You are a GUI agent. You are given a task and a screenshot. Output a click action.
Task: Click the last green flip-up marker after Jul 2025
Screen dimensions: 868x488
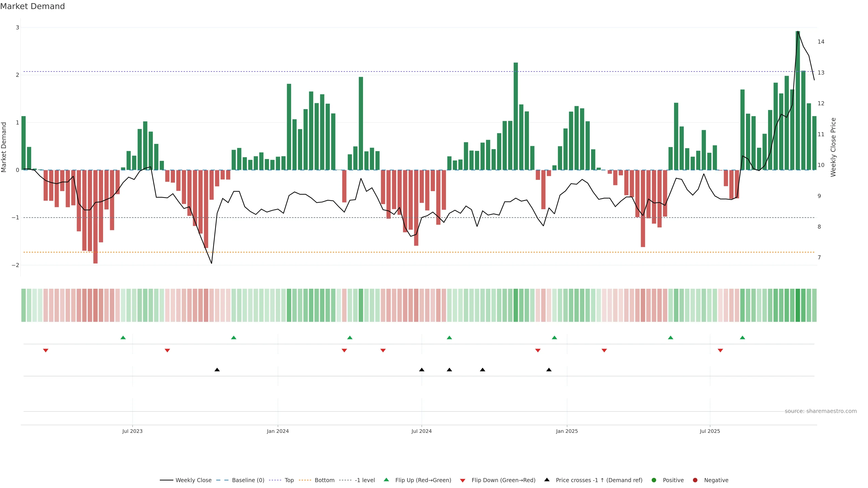tap(742, 338)
